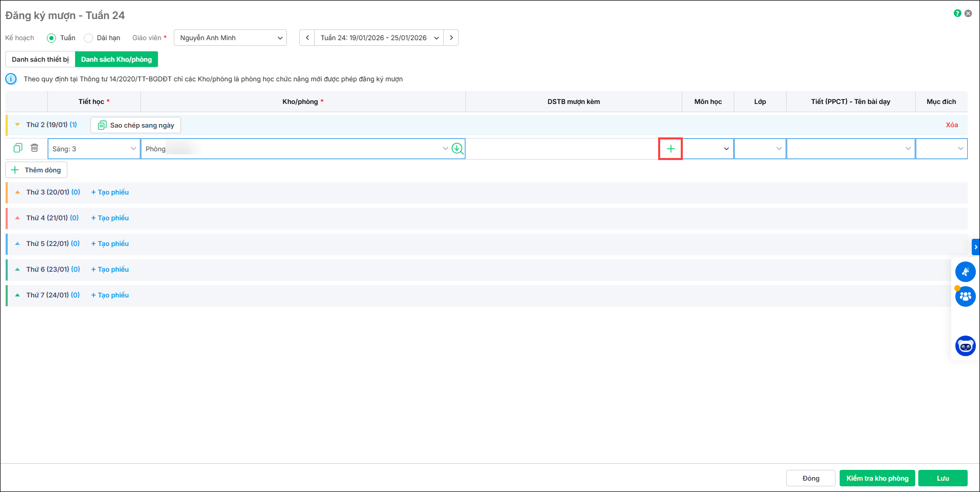This screenshot has height=492, width=980.
Task: Open the Giáo viên dropdown
Action: pos(230,38)
